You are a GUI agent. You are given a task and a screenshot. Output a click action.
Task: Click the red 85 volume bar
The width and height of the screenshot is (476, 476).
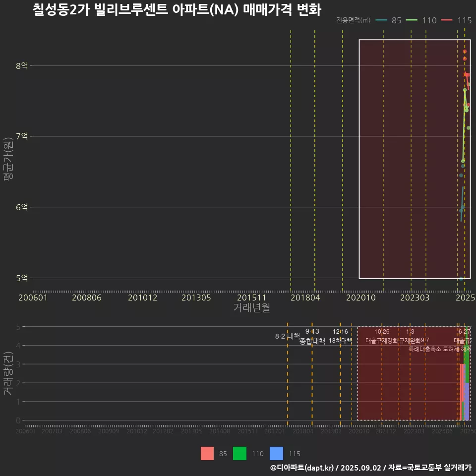click(x=461, y=392)
